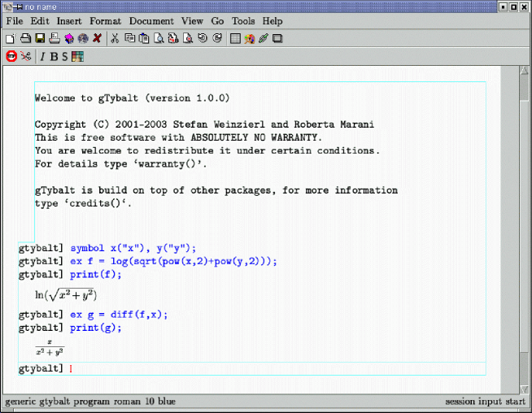Click the red X icon in the toolbar
This screenshot has width=532, height=413.
pos(98,38)
